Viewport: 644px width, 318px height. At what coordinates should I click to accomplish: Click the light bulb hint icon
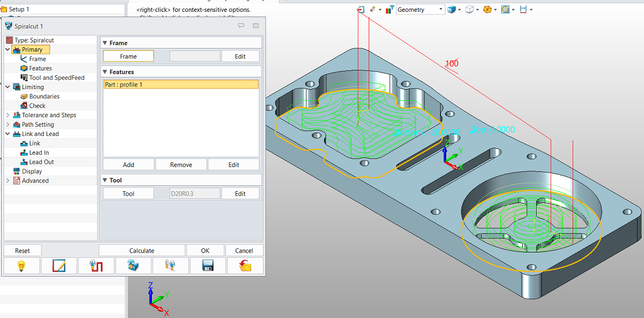pyautogui.click(x=21, y=266)
